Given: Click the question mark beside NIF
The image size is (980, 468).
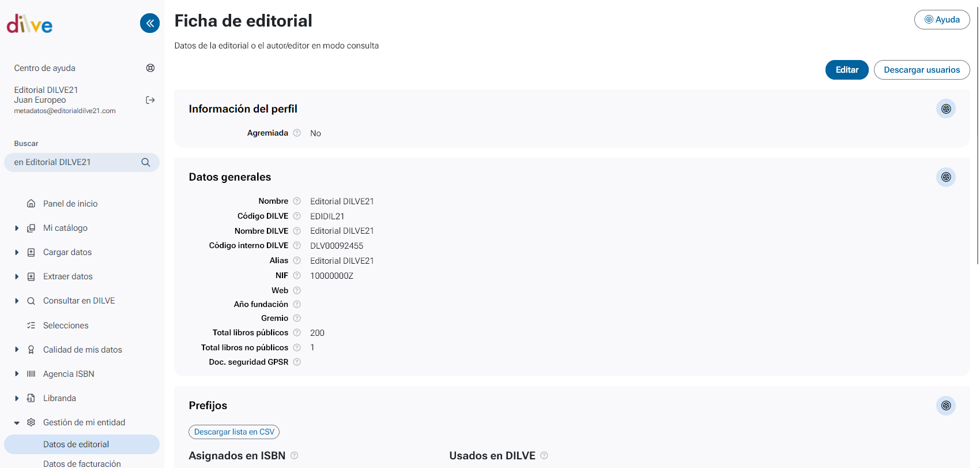Looking at the screenshot, I should coord(297,276).
